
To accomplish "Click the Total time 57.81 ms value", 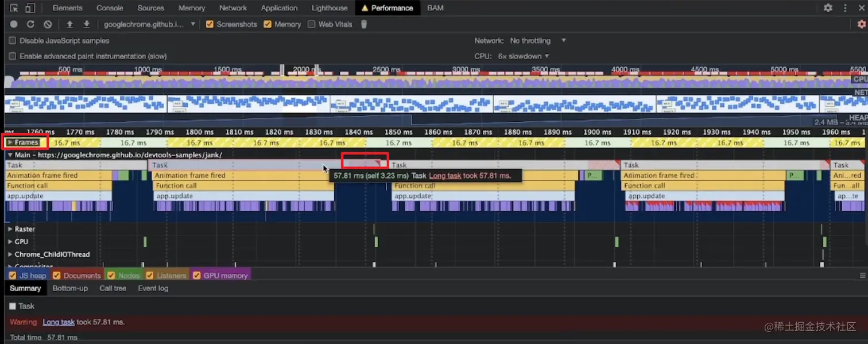I will click(x=62, y=338).
